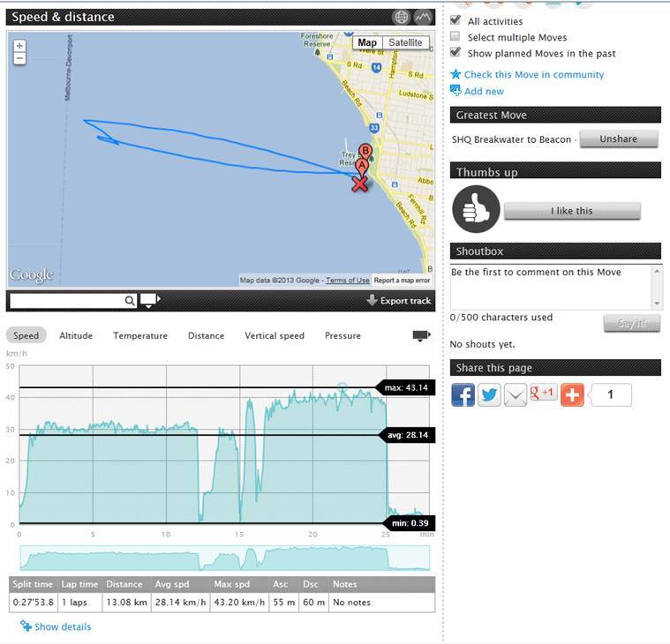670x644 pixels.
Task: Expand Show details below the lap table
Action: (62, 626)
